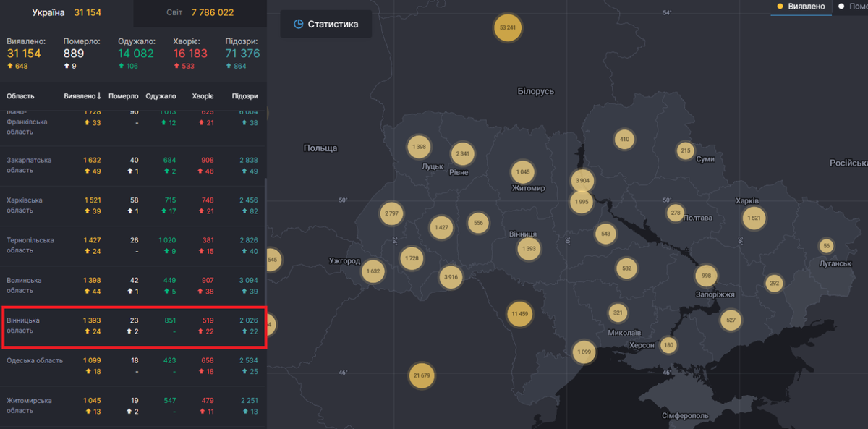Click the 527 map bubble
Viewport: 868px width, 429px height.
(x=731, y=320)
